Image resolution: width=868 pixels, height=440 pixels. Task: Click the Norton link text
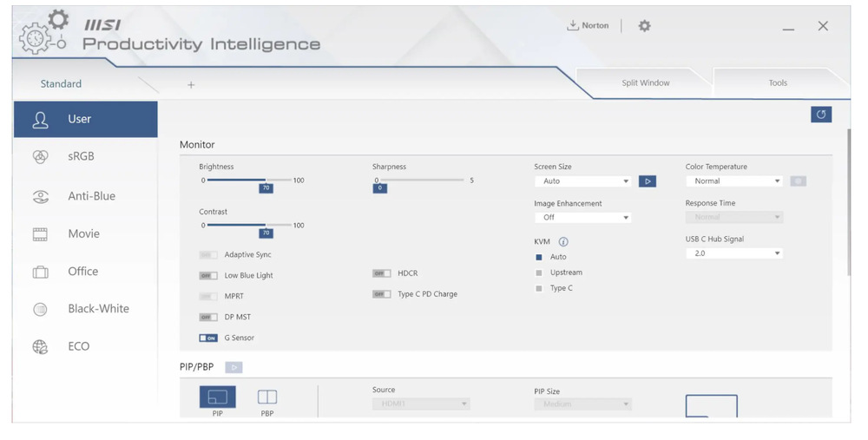(x=595, y=25)
